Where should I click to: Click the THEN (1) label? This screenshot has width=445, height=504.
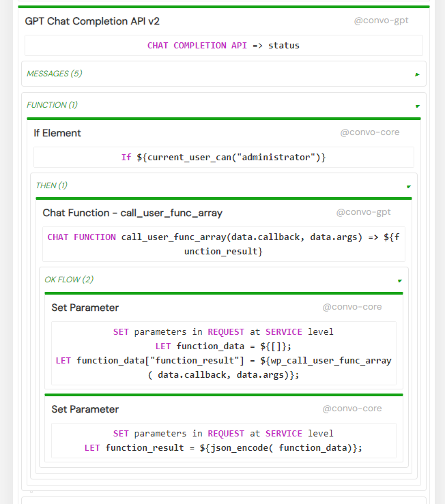(x=51, y=186)
